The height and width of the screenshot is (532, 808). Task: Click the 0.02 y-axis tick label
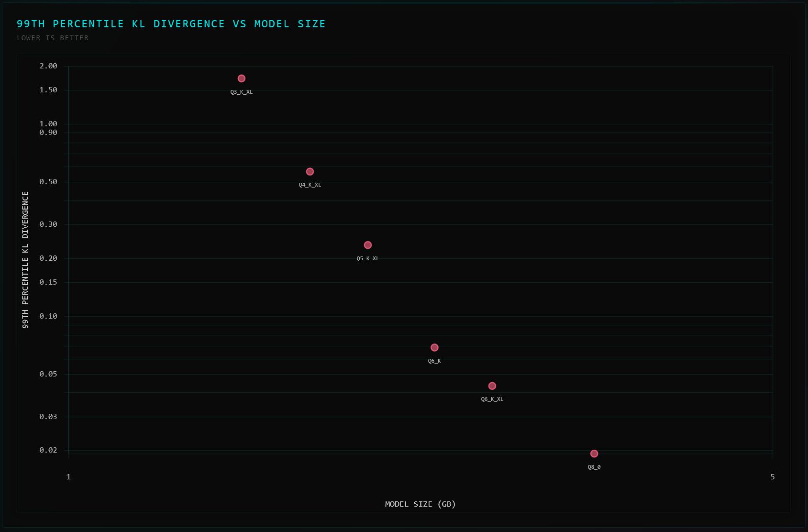coord(48,450)
